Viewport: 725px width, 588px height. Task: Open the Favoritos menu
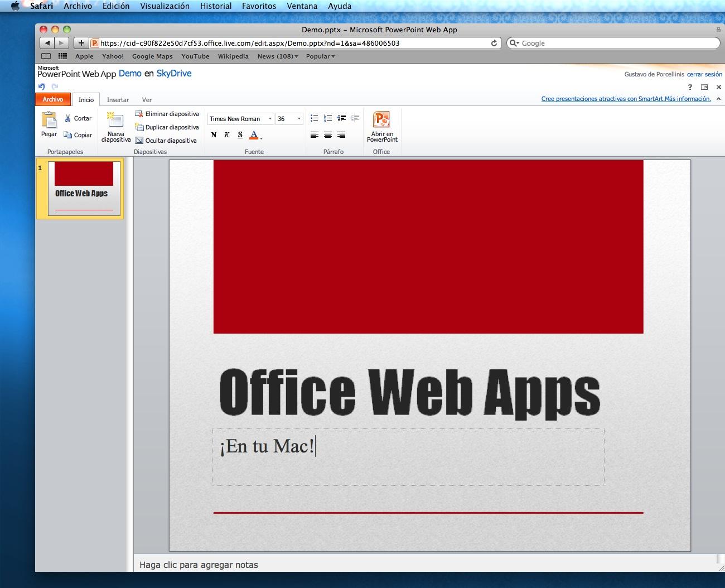(x=259, y=6)
